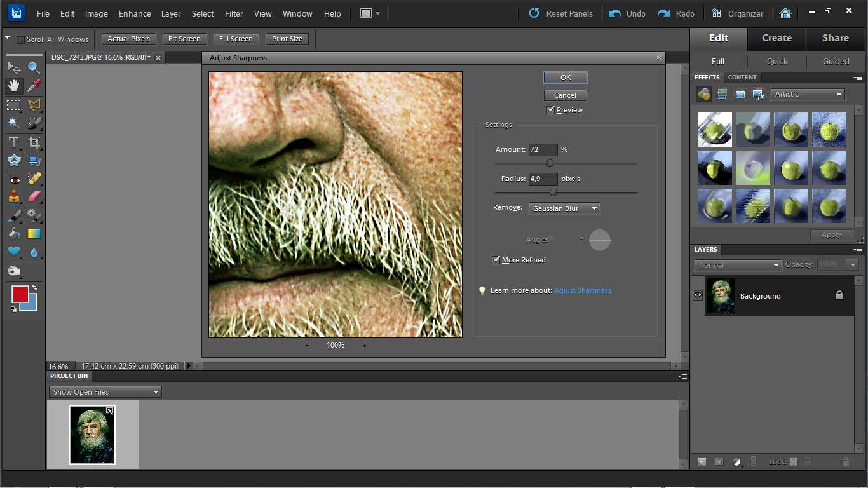Viewport: 868px width, 488px height.
Task: Switch to the Create tab
Action: pyautogui.click(x=776, y=38)
